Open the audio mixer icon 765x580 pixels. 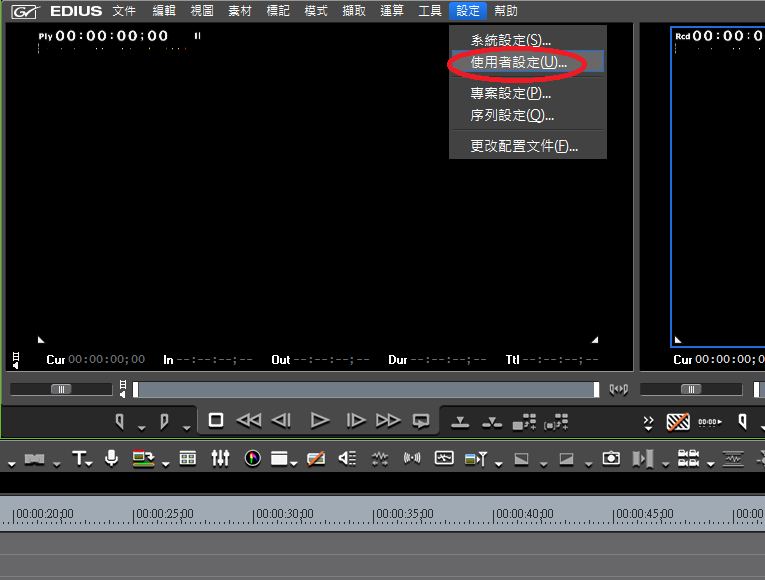click(220, 458)
